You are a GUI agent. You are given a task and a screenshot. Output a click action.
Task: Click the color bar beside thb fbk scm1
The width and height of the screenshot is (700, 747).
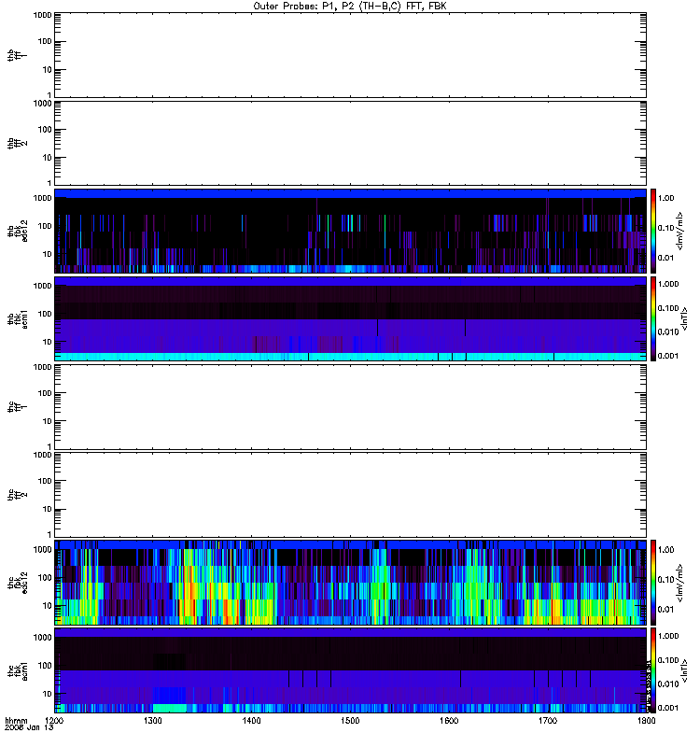tap(653, 318)
